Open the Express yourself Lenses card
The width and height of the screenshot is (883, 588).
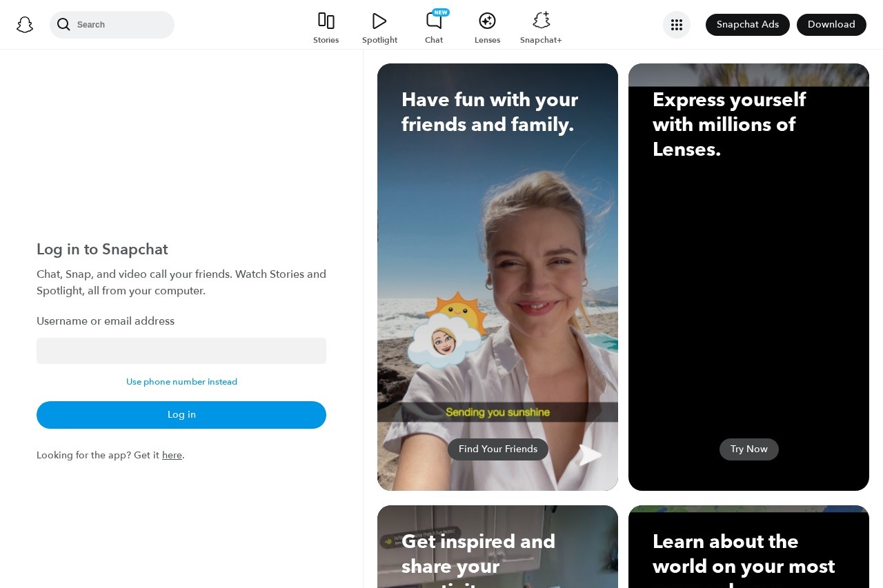click(x=748, y=277)
